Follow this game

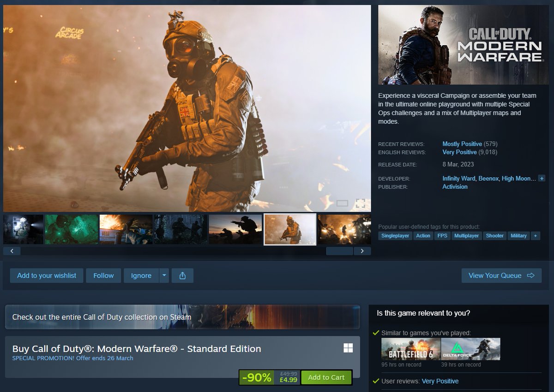coord(103,275)
